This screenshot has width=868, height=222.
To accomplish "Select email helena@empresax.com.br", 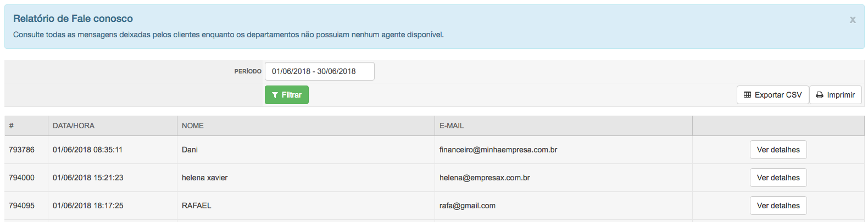I will pyautogui.click(x=485, y=178).
